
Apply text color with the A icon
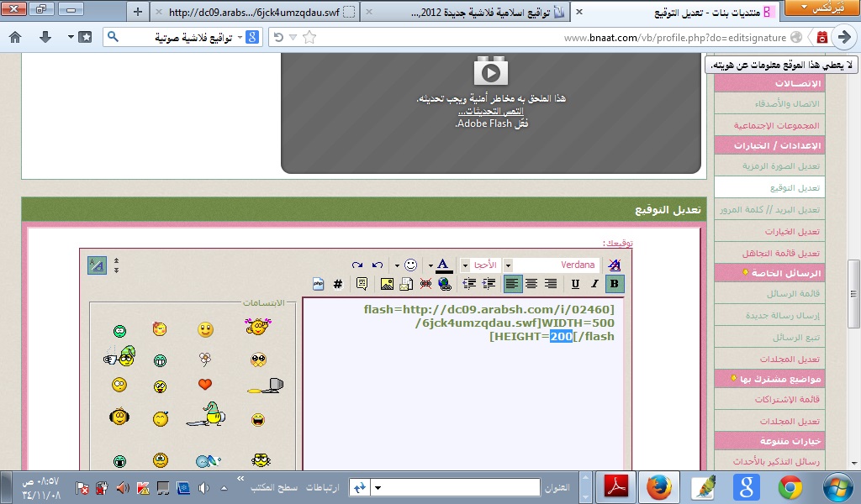click(x=443, y=265)
